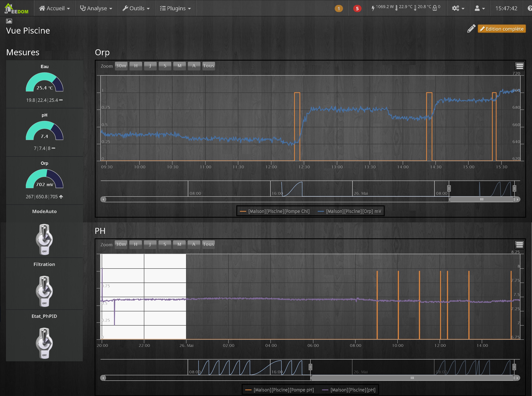Toggle the Filtration switch
This screenshot has width=532, height=396.
(44, 291)
